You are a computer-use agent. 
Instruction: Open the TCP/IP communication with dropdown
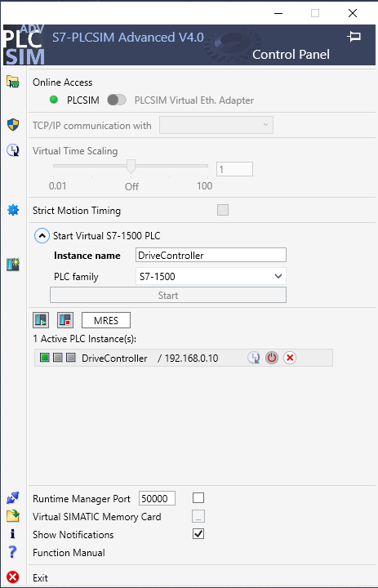click(x=216, y=125)
